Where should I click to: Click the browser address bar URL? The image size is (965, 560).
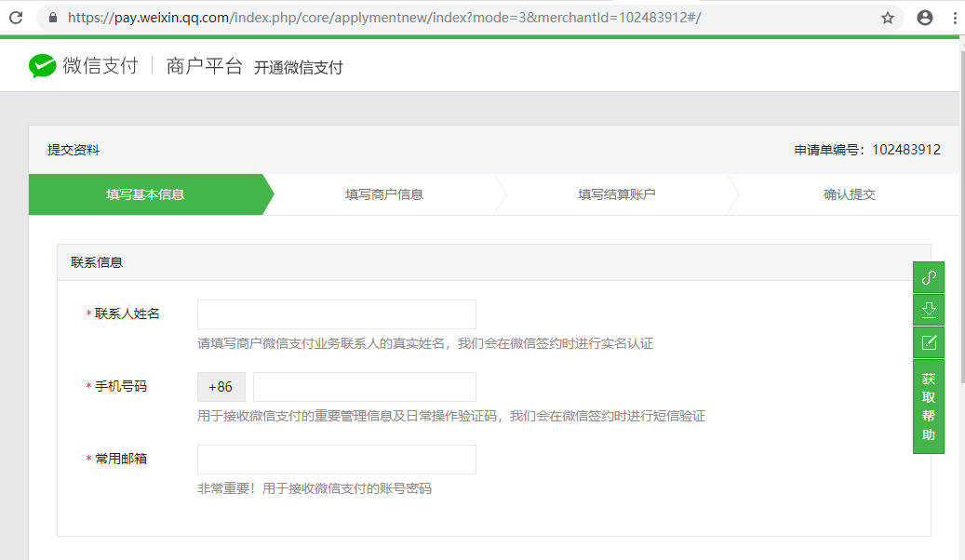coord(384,18)
